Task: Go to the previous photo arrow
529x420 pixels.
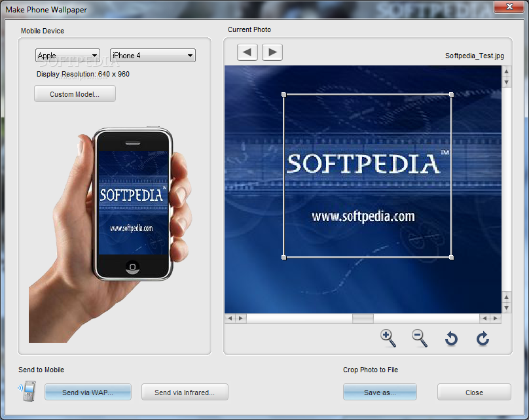Action: (x=247, y=52)
